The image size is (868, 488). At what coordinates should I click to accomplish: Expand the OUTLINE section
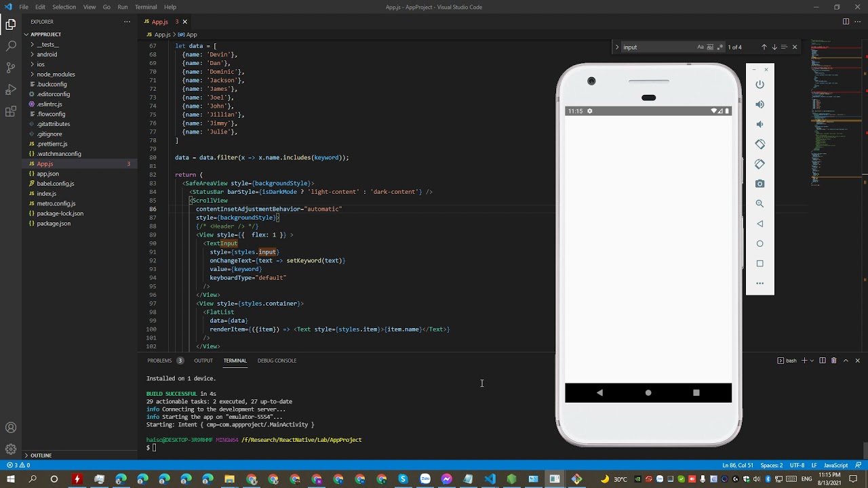tap(41, 455)
